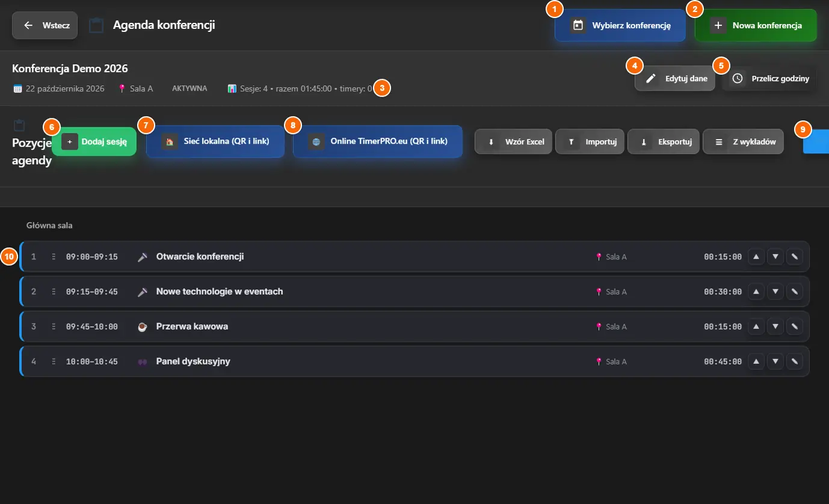Click session type icon of Panel dyskusyjny
This screenshot has width=829, height=504.
(x=143, y=361)
